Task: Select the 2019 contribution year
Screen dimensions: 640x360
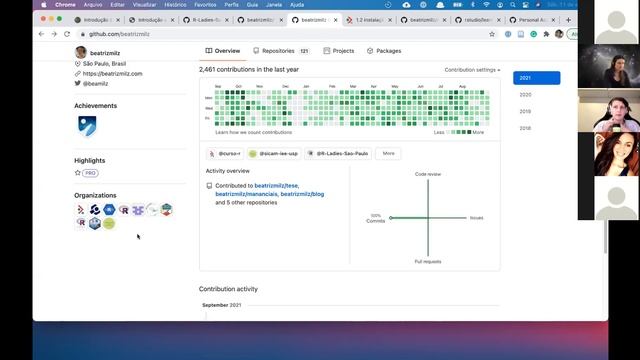Action: pyautogui.click(x=525, y=111)
